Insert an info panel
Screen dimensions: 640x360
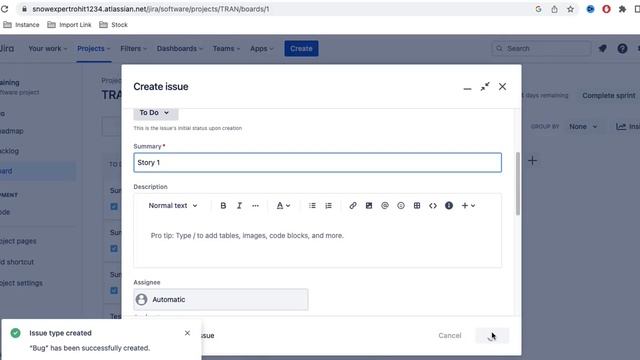click(x=449, y=206)
